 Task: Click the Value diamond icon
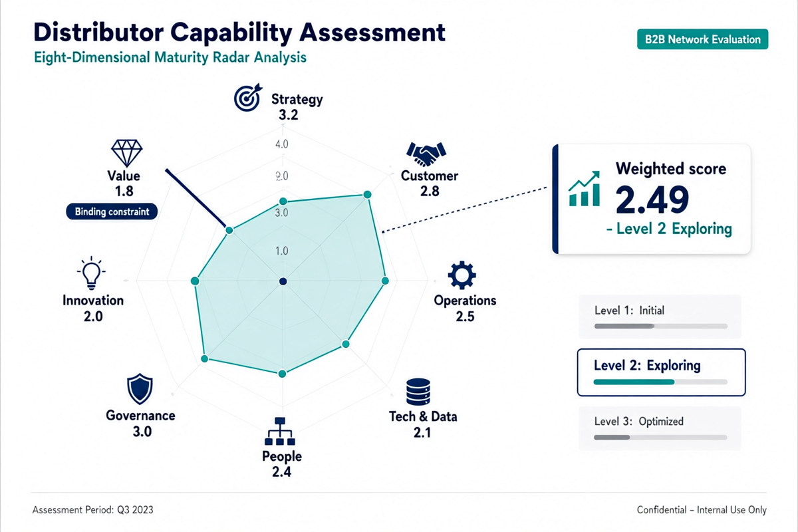click(126, 153)
